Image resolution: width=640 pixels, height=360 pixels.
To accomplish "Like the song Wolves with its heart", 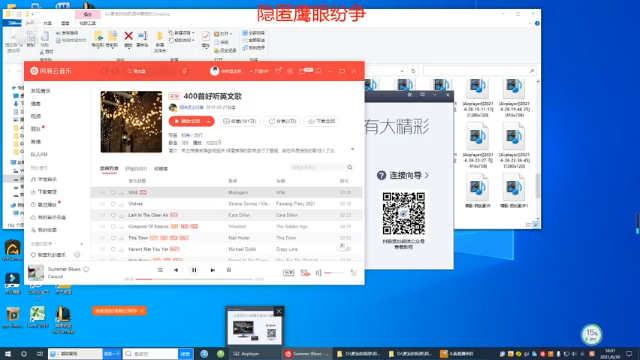I will tap(113, 204).
